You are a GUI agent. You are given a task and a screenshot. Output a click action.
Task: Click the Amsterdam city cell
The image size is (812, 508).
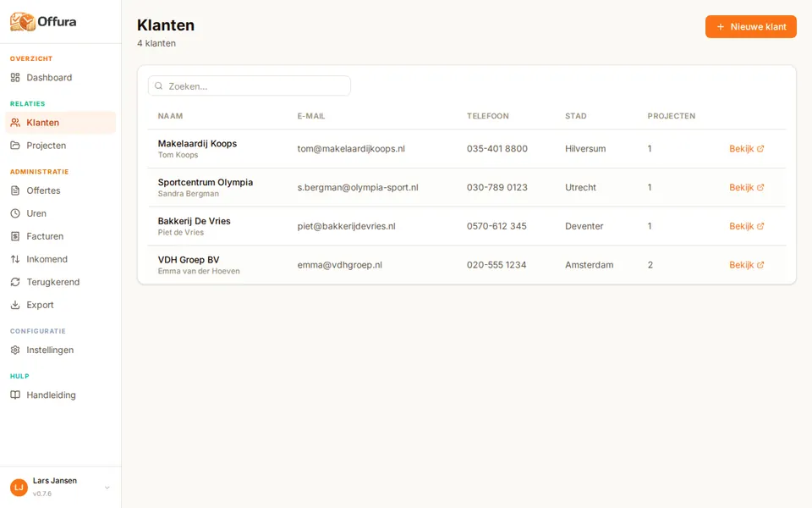click(590, 265)
